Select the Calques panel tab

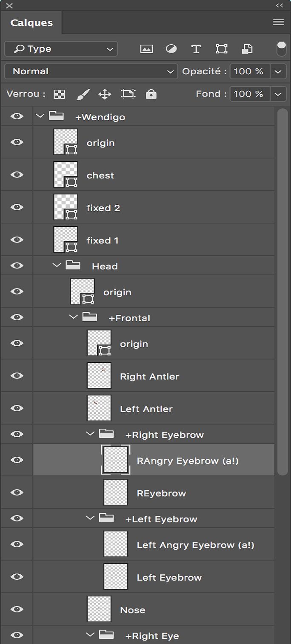coord(31,23)
